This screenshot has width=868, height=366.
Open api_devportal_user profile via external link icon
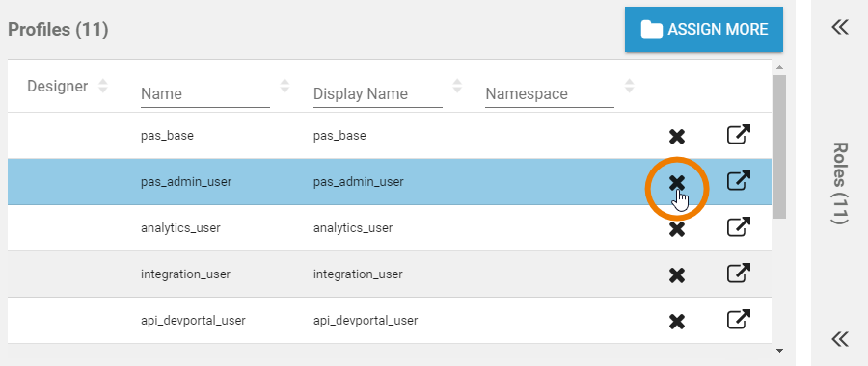[739, 320]
